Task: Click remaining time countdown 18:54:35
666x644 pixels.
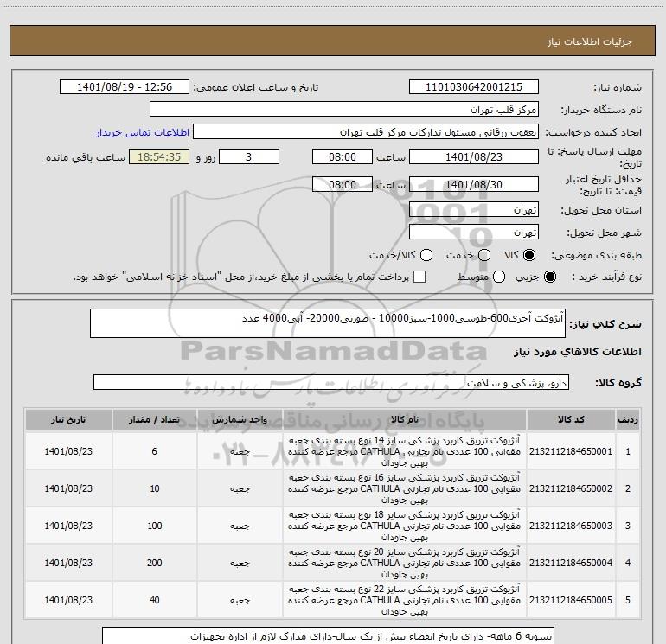Action: click(159, 156)
